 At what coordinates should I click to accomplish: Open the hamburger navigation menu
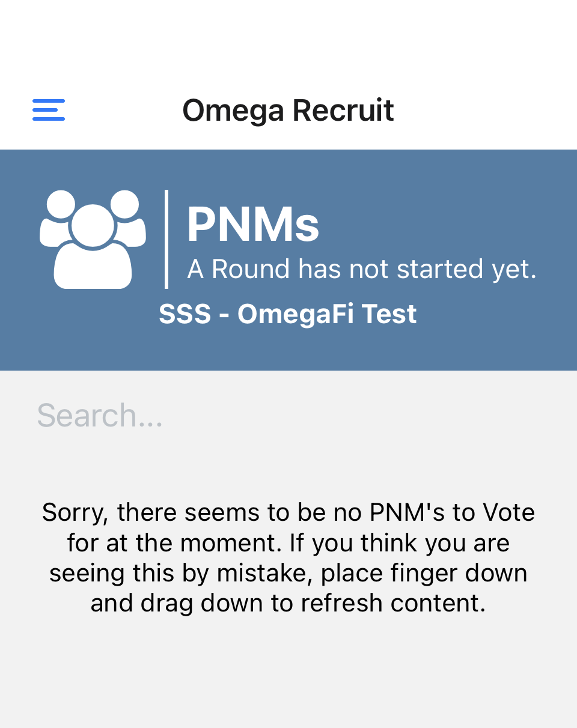coord(49,111)
